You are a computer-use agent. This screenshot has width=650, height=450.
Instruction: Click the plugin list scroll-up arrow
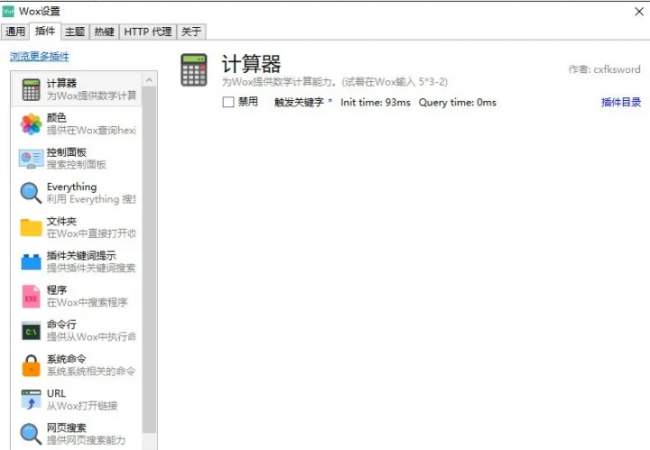pyautogui.click(x=149, y=80)
